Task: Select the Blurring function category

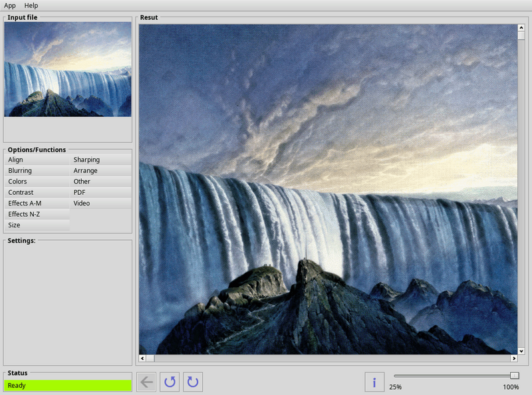Action: point(37,170)
